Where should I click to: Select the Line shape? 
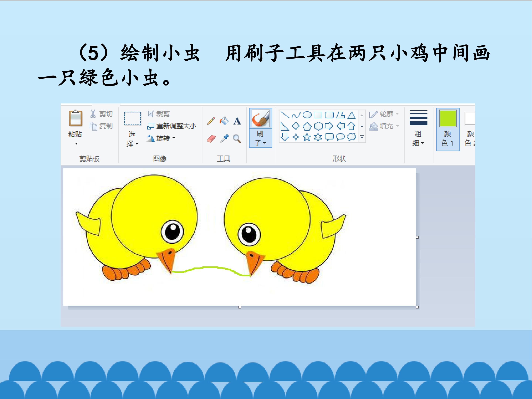(x=285, y=115)
